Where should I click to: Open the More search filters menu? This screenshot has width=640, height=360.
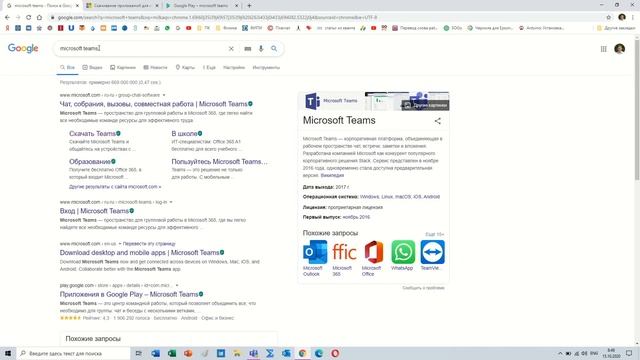(209, 67)
